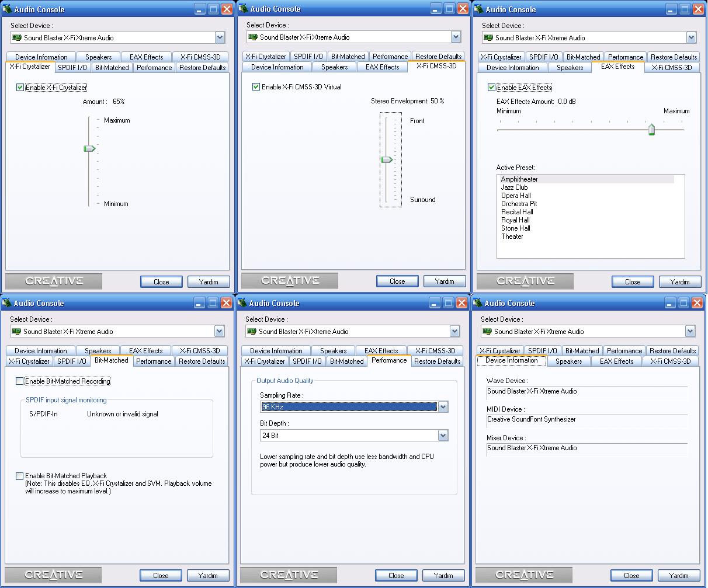Click the Close button in the Bit-Matched window
This screenshot has height=588, width=708.
point(161,576)
